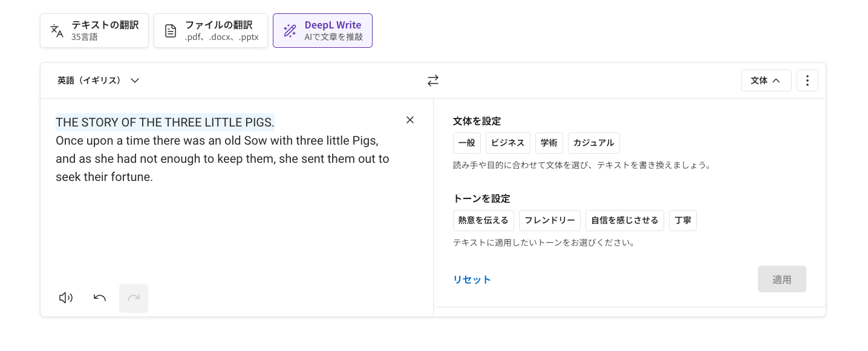
Task: Click the sparkle pen DeepL Write icon
Action: tap(290, 31)
